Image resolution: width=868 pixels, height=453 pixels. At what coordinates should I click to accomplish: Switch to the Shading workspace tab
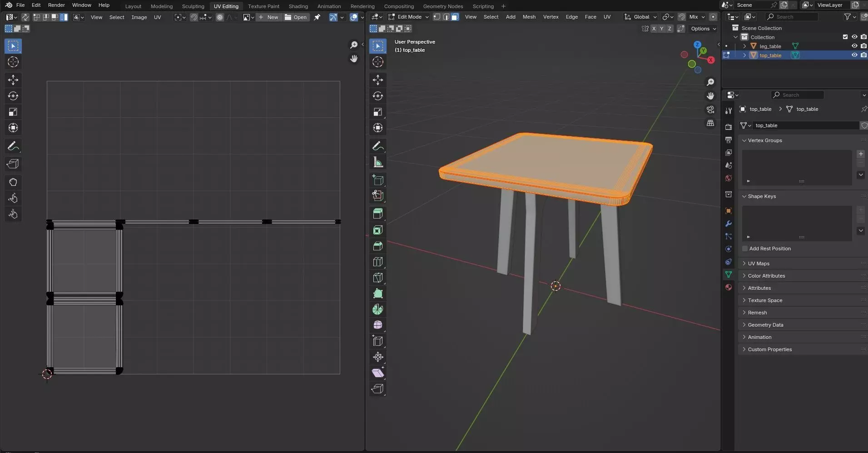tap(298, 6)
